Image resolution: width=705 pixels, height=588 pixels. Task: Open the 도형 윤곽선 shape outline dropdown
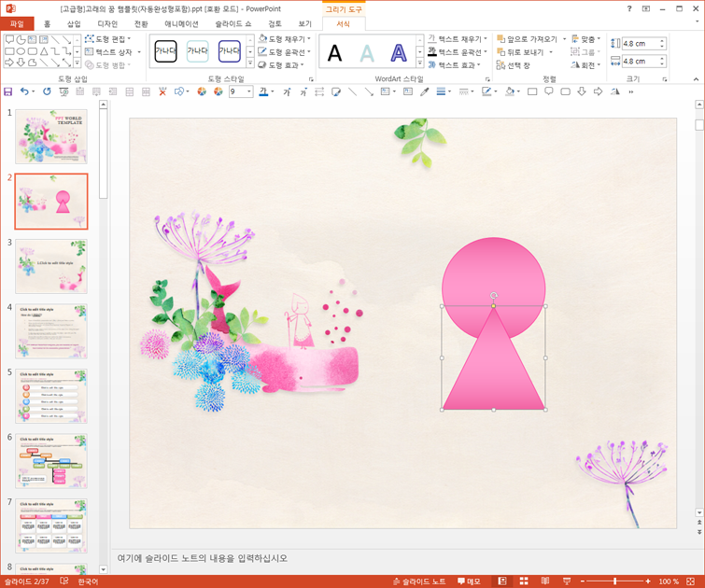click(285, 52)
